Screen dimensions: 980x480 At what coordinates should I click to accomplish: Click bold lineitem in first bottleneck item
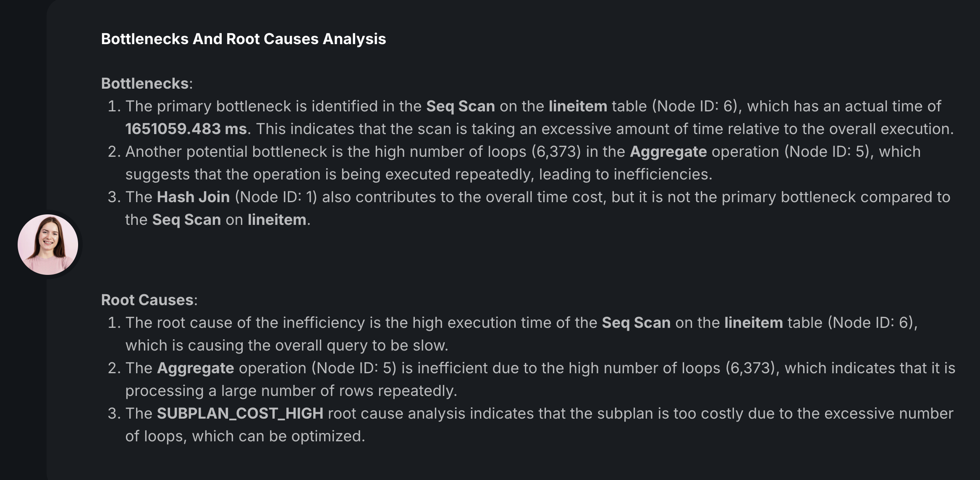point(578,106)
